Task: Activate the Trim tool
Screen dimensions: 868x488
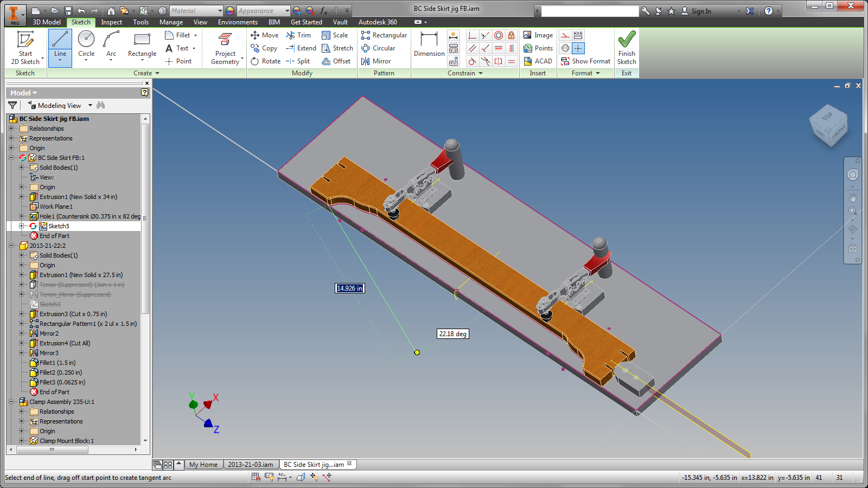Action: pyautogui.click(x=299, y=35)
